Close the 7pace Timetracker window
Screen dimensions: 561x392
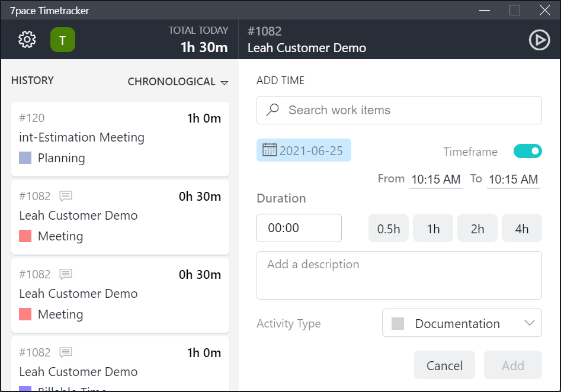(x=544, y=11)
